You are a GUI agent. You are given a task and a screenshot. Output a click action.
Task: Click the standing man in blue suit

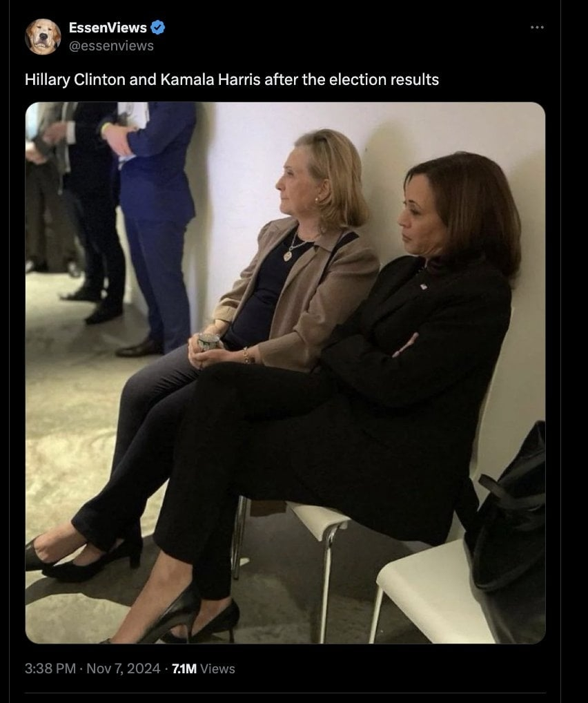tap(153, 224)
